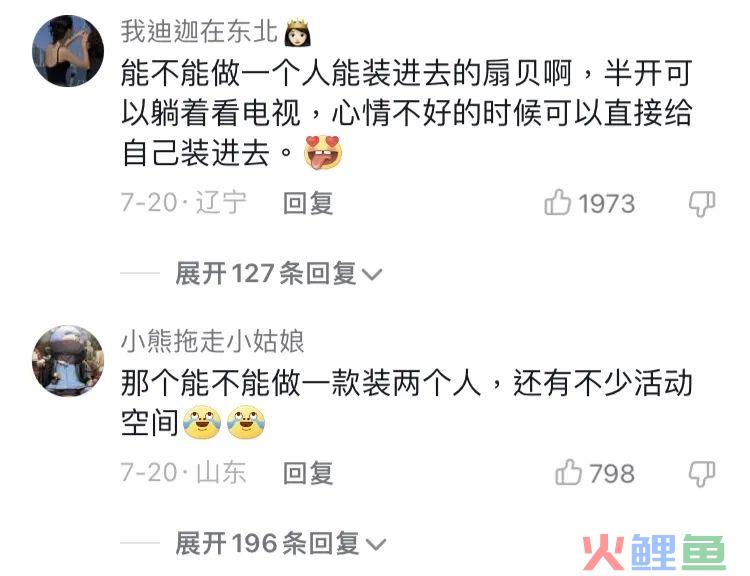
Task: Tap the heart-eyes emoji in first comment
Action: (323, 153)
